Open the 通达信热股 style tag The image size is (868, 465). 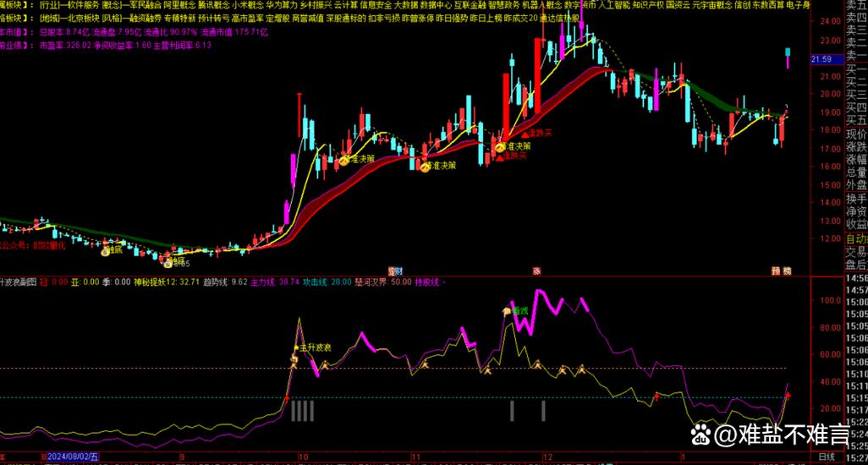(559, 19)
